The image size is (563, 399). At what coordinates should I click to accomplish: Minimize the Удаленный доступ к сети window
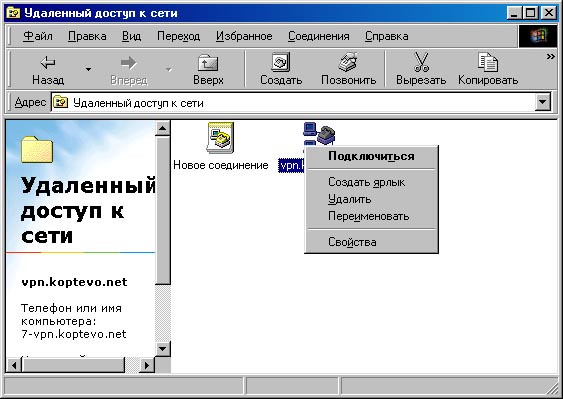tap(514, 13)
